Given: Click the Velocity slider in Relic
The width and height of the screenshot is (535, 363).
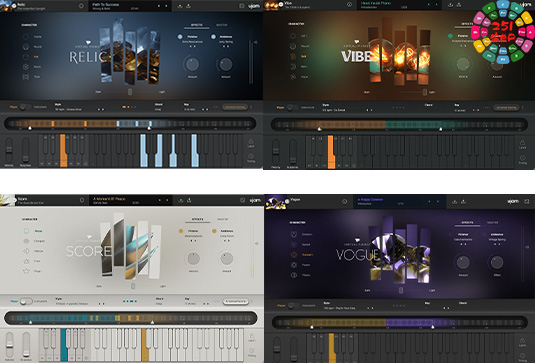Looking at the screenshot, I should (9, 150).
